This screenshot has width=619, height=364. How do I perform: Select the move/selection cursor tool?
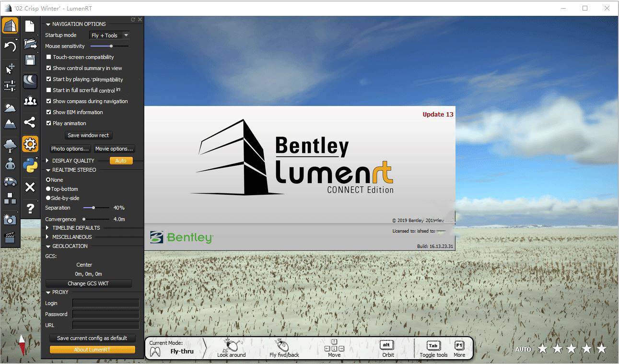click(x=10, y=69)
